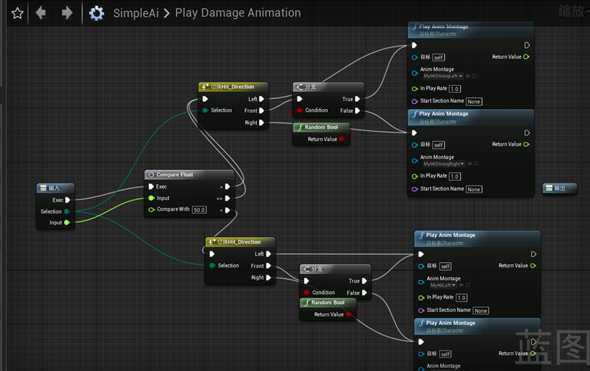Click the upper Branch node's True exec pin
This screenshot has width=590, height=371.
(357, 99)
